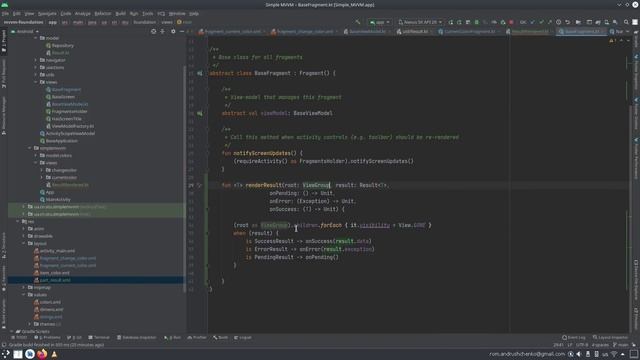The width and height of the screenshot is (640, 360).
Task: Expand the changecolor package arrow
Action: click(42, 170)
